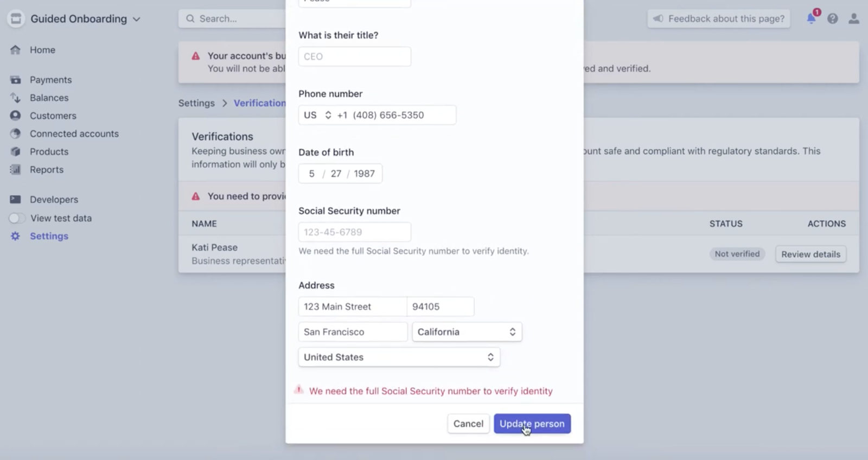Open notifications bell icon

pyautogui.click(x=812, y=18)
